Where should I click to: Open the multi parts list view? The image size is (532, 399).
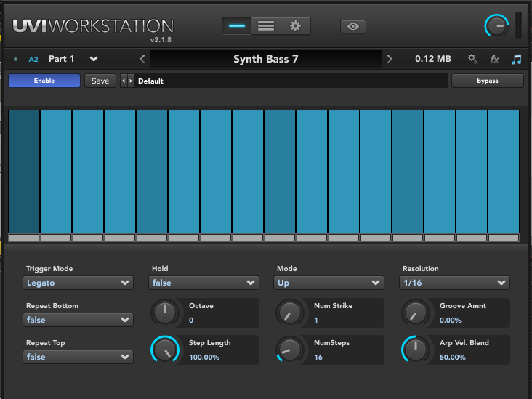[266, 26]
